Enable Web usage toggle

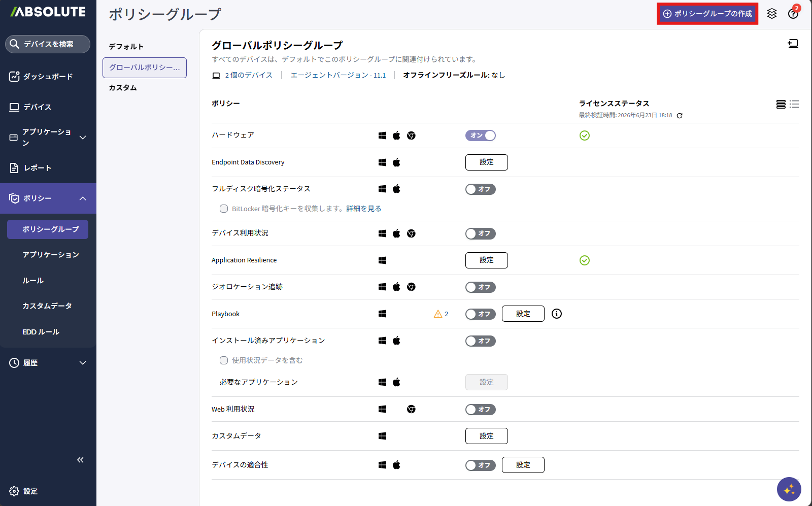tap(481, 410)
